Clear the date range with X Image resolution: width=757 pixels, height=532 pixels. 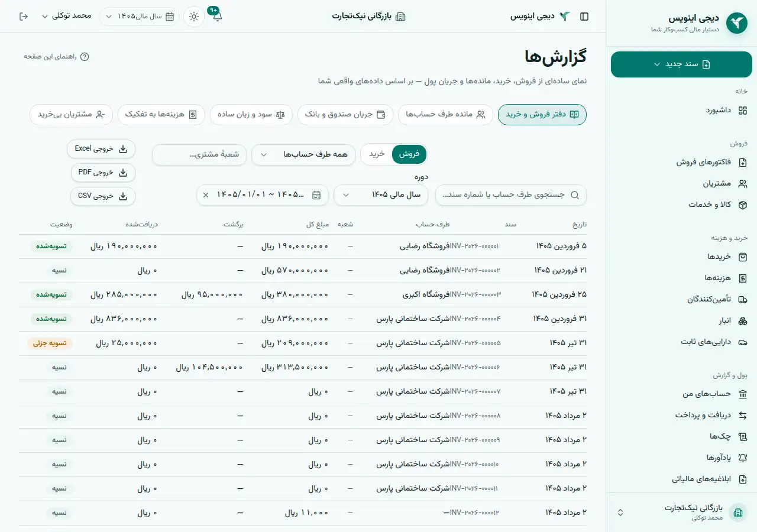click(x=206, y=194)
